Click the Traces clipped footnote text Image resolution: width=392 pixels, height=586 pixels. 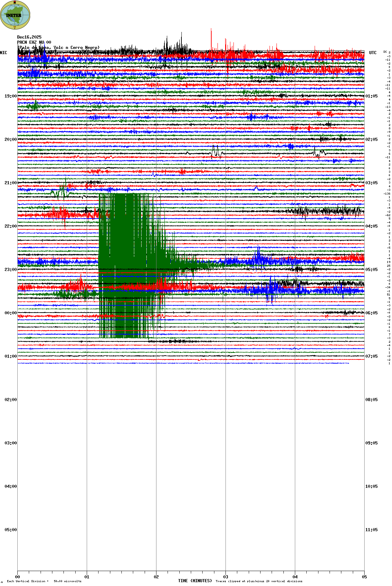pos(259,581)
